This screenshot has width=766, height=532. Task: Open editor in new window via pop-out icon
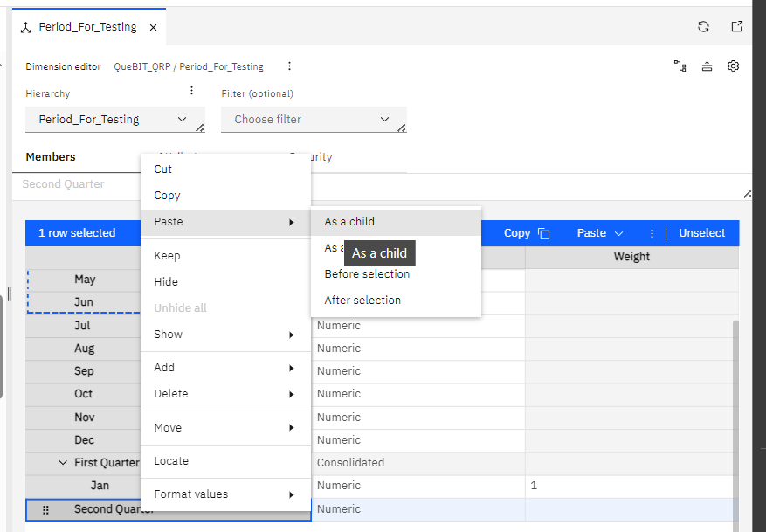click(736, 26)
